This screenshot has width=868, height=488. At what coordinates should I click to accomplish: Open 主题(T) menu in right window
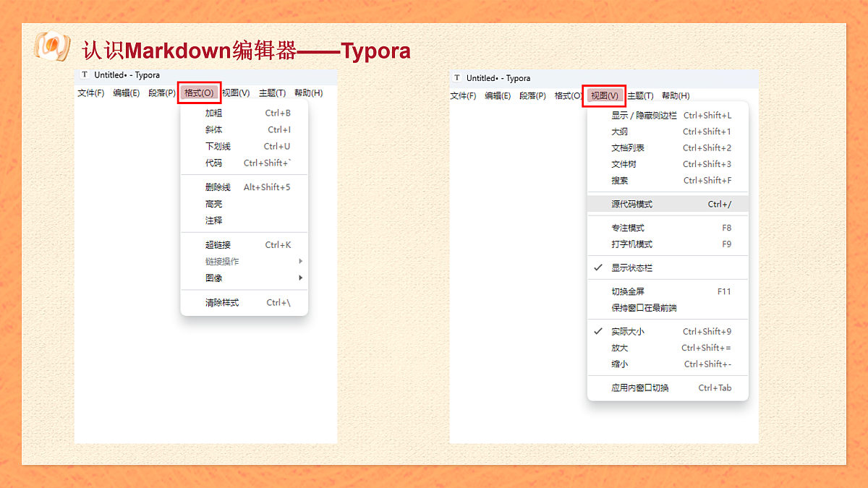coord(640,95)
